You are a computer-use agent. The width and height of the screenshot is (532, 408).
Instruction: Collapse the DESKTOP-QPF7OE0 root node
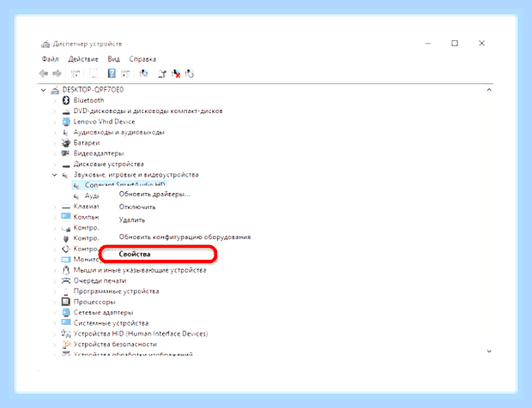pos(43,90)
